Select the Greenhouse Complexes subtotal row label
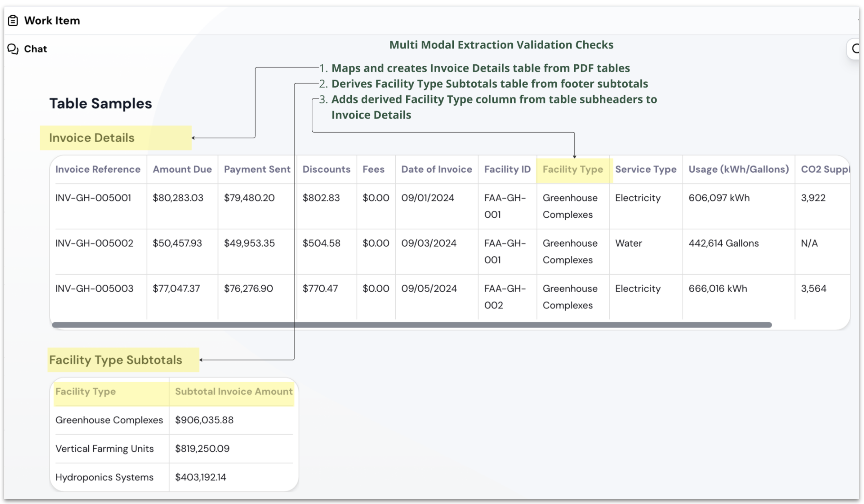The width and height of the screenshot is (864, 504). point(109,420)
